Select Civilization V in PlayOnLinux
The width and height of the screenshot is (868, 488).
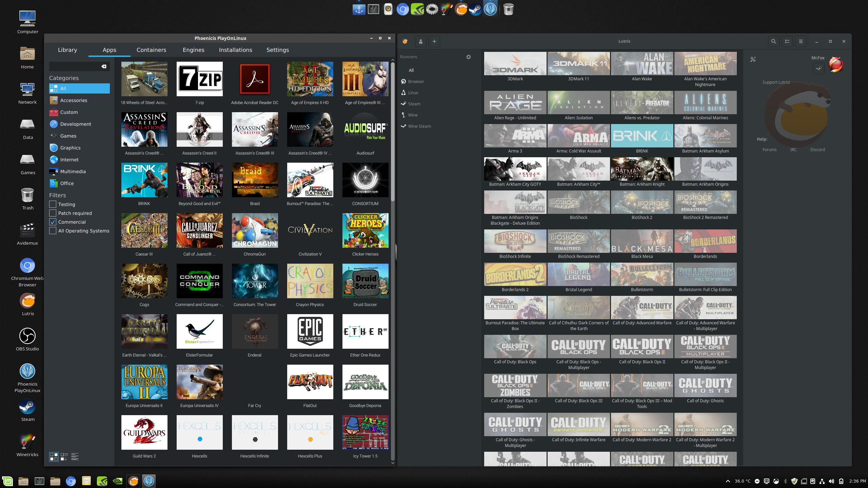310,230
